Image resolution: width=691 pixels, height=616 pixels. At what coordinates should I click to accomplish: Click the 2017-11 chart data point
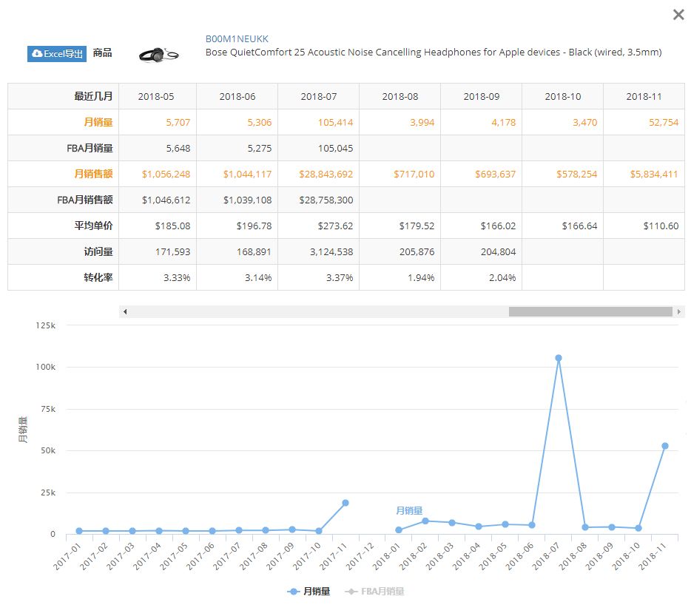[x=345, y=503]
